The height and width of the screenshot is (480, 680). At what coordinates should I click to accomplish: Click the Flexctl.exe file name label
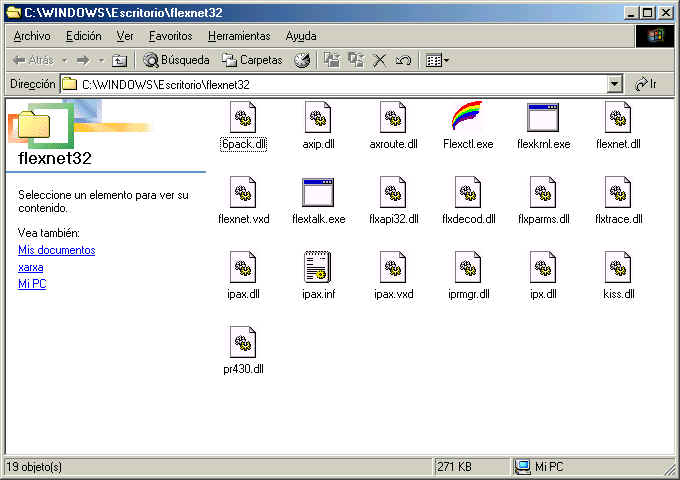(468, 144)
